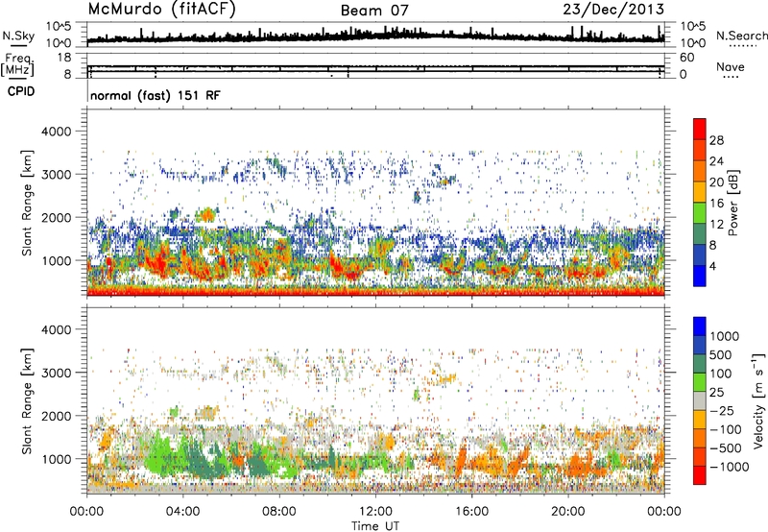
Task: Click the 3000 tick on the power panel axis
Action: (56, 175)
